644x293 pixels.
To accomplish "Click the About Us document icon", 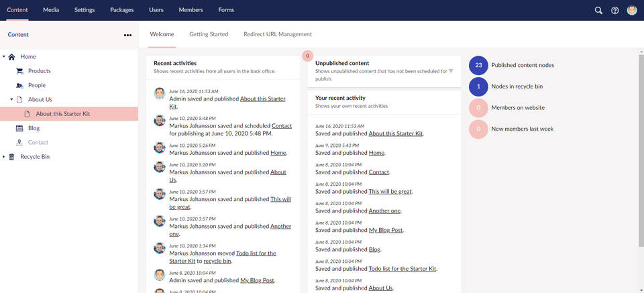I will [19, 100].
